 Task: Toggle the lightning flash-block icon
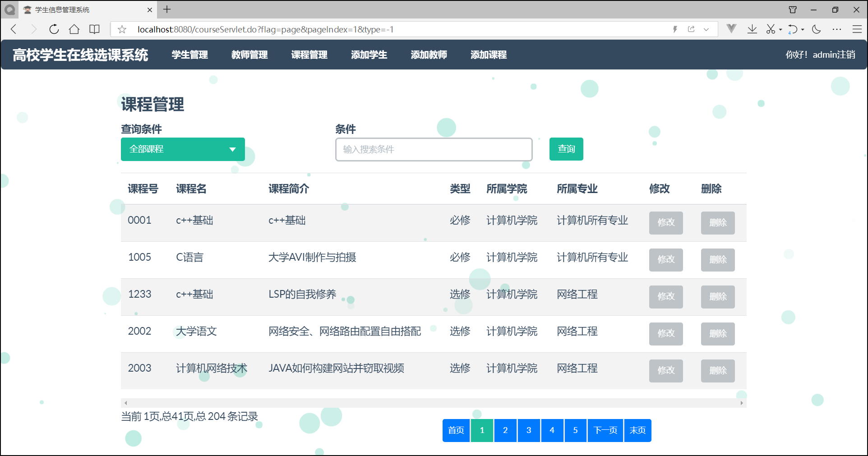pos(675,29)
